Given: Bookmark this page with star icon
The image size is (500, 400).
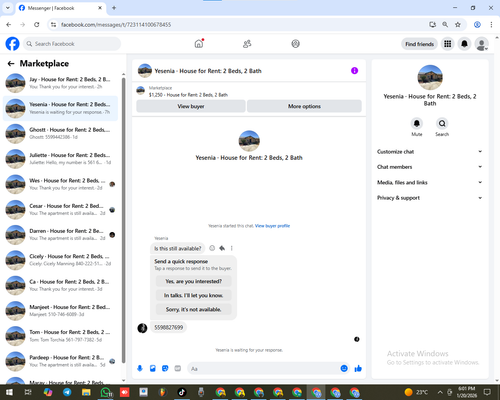Looking at the screenshot, I should 458,24.
